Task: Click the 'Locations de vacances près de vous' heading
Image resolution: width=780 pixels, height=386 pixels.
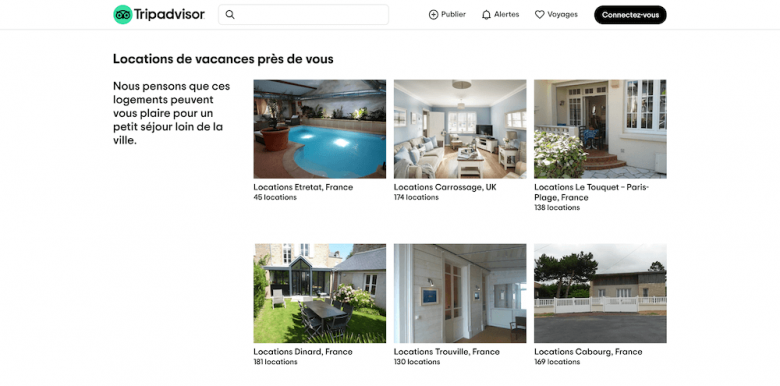Action: point(223,59)
